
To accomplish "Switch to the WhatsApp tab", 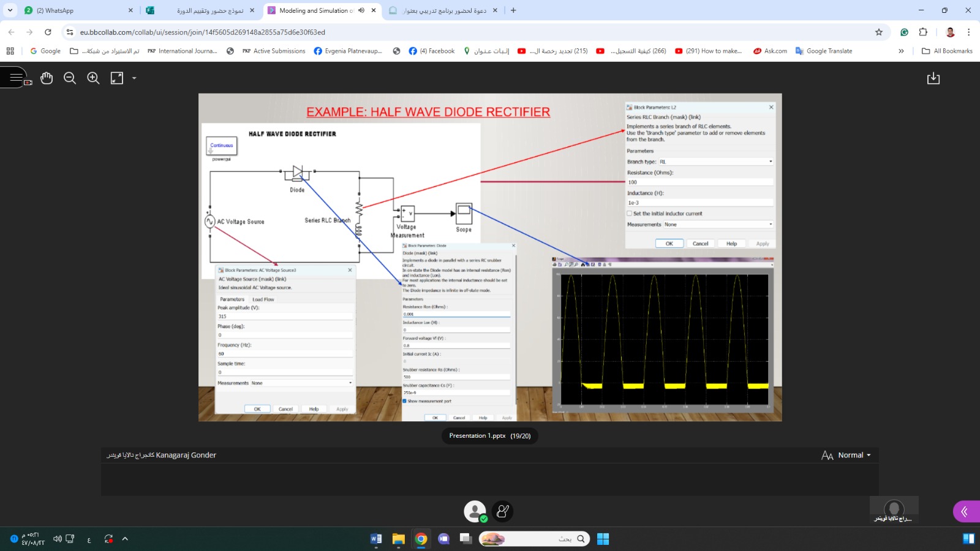I will click(x=73, y=10).
